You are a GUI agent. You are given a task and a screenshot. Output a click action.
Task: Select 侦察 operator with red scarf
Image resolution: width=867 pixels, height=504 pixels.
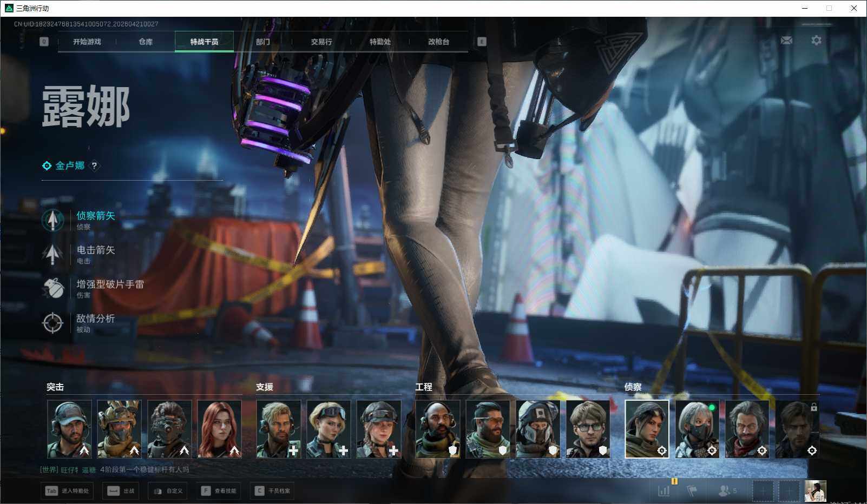tap(747, 429)
